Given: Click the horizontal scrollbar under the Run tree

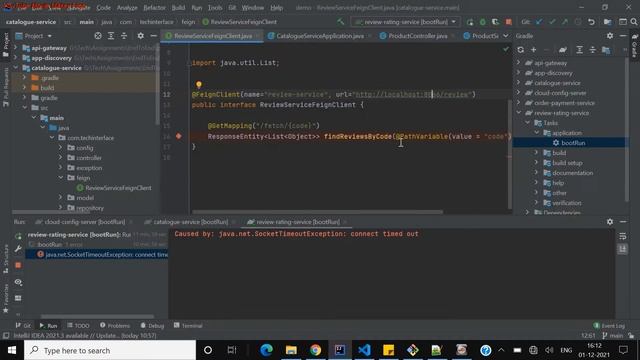Looking at the screenshot, I should [x=97, y=316].
